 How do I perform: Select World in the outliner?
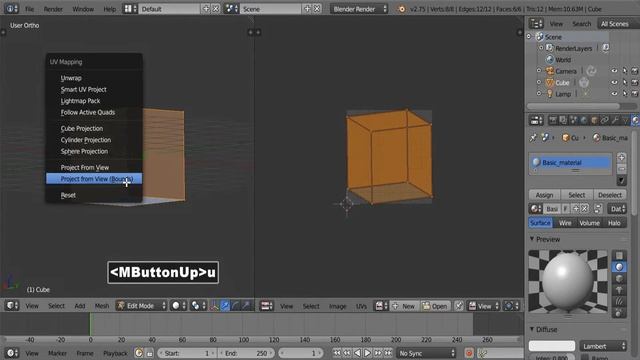click(562, 60)
